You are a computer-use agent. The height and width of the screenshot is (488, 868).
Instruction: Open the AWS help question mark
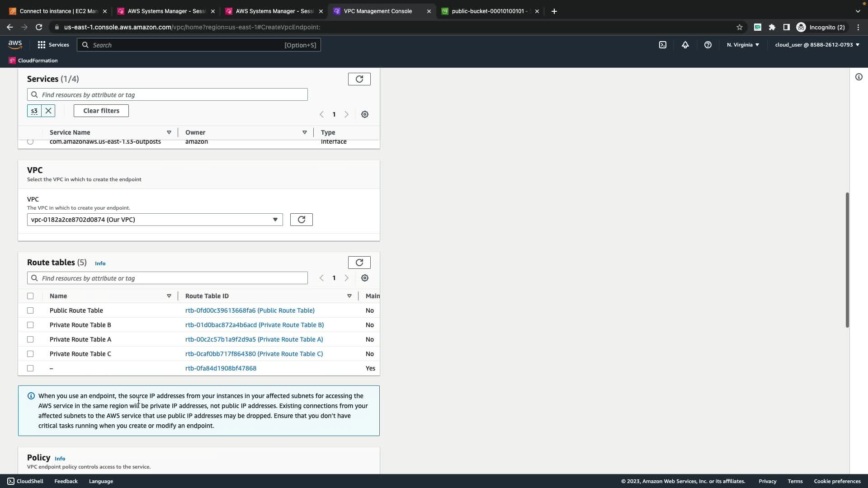point(708,45)
